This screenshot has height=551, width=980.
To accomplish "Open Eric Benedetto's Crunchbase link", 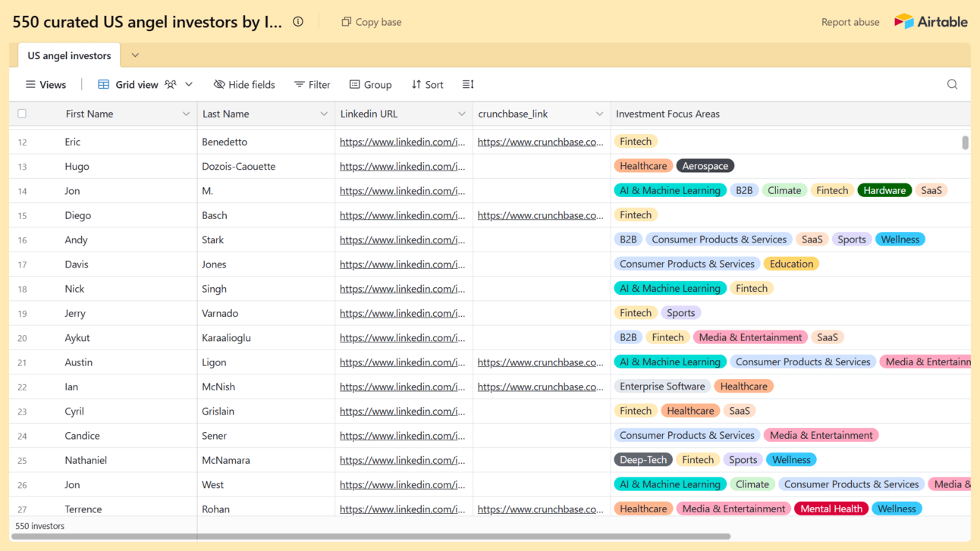I will click(x=540, y=142).
